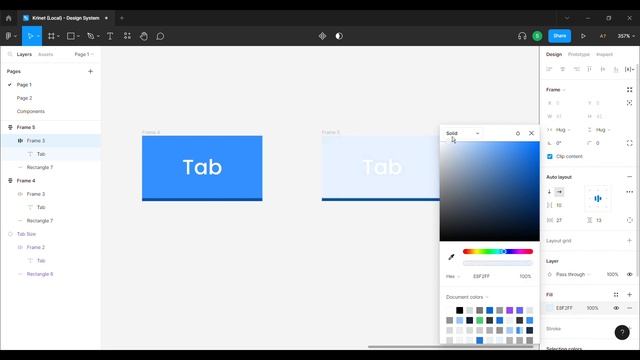Image resolution: width=640 pixels, height=360 pixels.
Task: Open the help question mark button
Action: tap(622, 332)
